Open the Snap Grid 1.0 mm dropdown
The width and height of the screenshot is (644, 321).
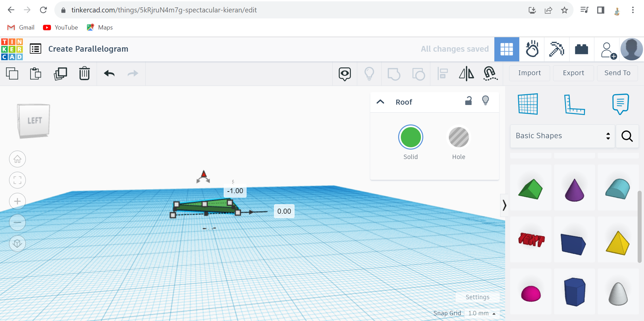tap(482, 313)
